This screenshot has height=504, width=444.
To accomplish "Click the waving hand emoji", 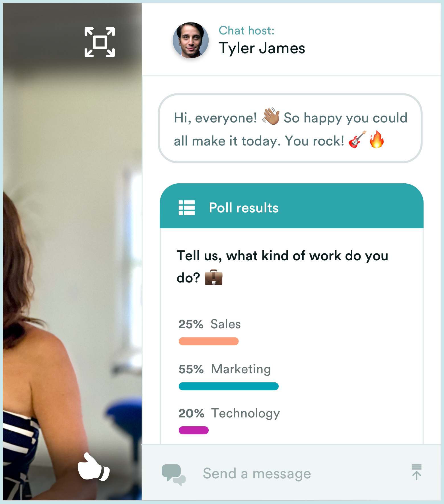I will pos(271,116).
